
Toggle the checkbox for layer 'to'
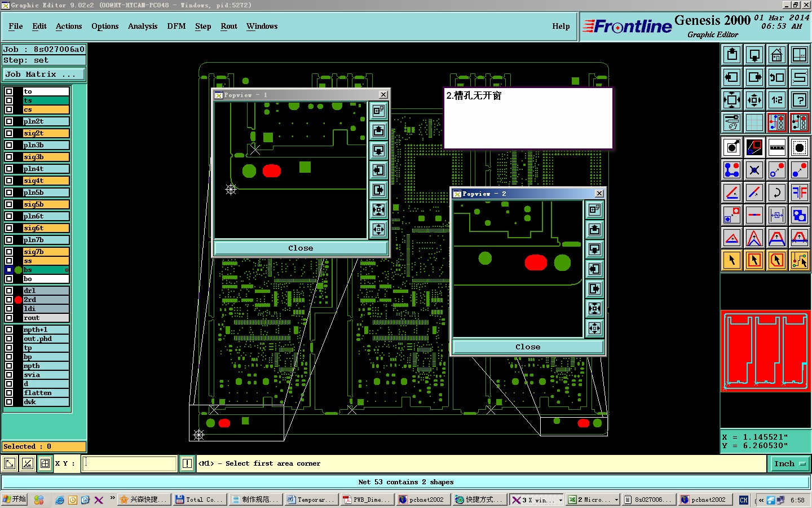pyautogui.click(x=9, y=91)
